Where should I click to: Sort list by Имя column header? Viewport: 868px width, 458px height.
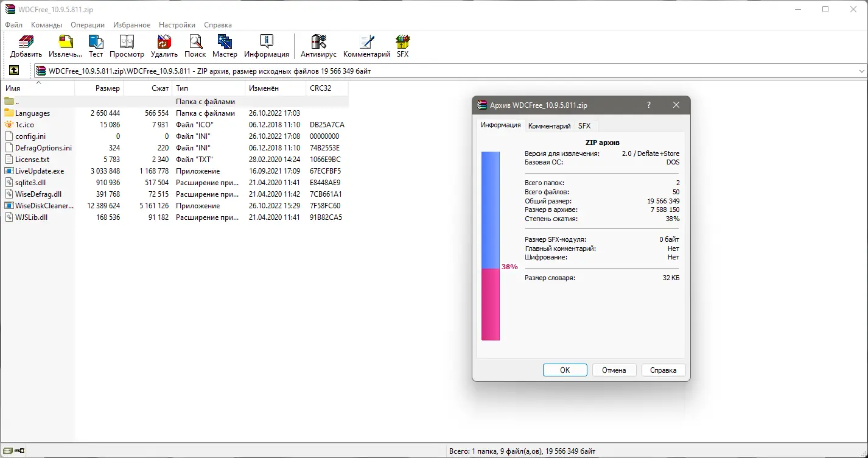tap(38, 88)
